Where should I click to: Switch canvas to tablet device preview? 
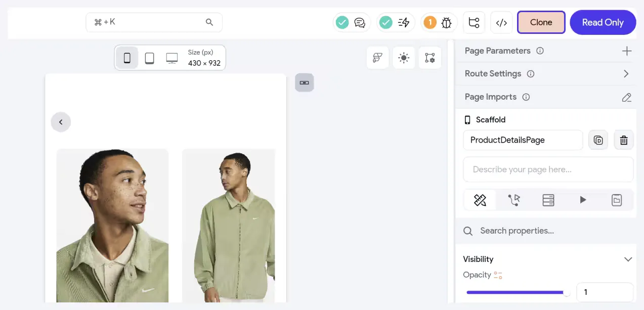click(149, 58)
